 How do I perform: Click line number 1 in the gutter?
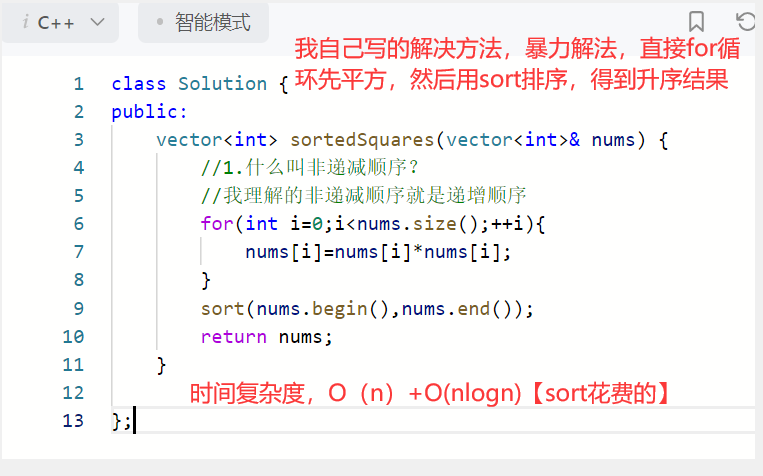(x=78, y=84)
